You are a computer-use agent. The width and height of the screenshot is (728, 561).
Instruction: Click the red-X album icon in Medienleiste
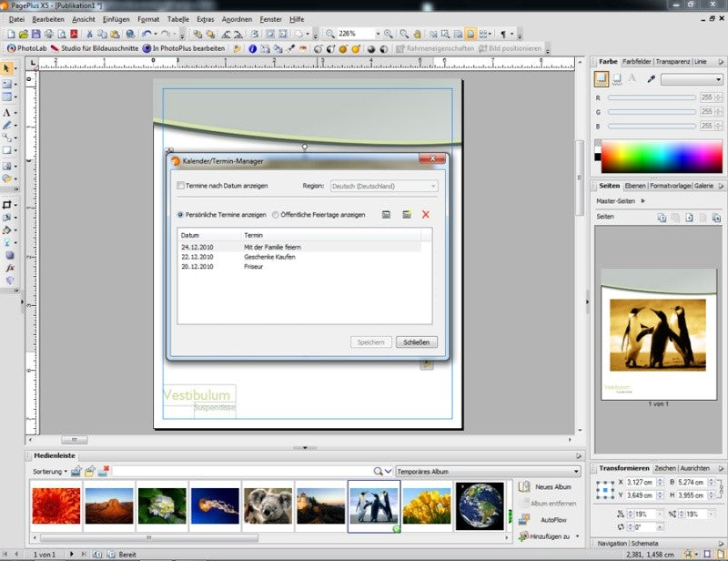pyautogui.click(x=104, y=472)
